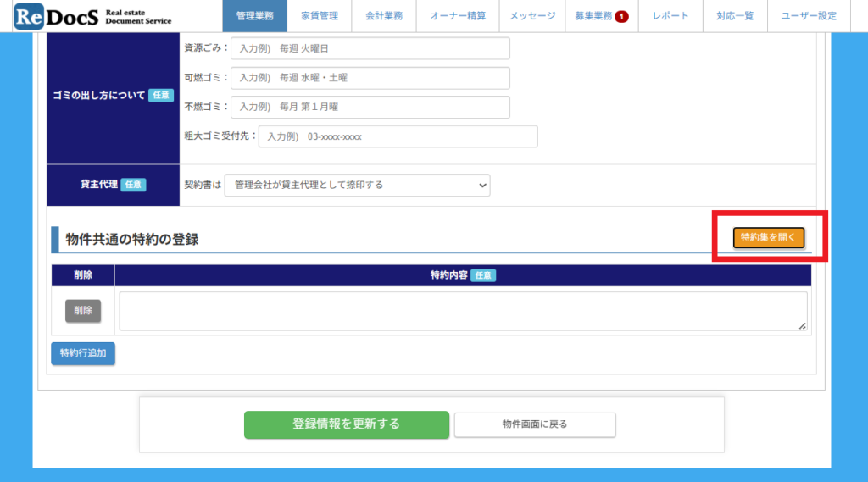Go to ユーザー設定 tab
Image resolution: width=868 pixels, height=482 pixels.
pyautogui.click(x=808, y=16)
